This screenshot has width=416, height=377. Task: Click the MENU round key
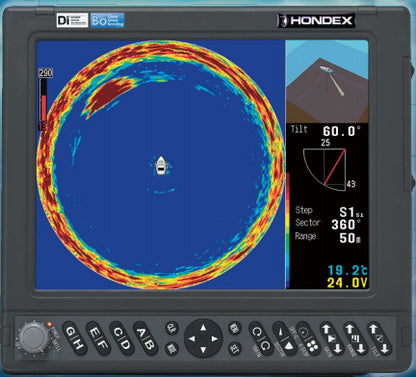235,328
